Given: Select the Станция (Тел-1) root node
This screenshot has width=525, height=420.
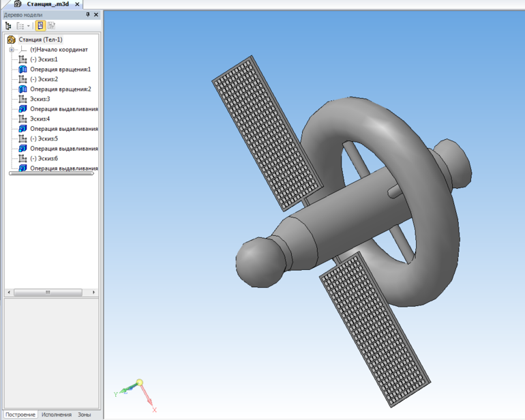Looking at the screenshot, I should pos(40,40).
